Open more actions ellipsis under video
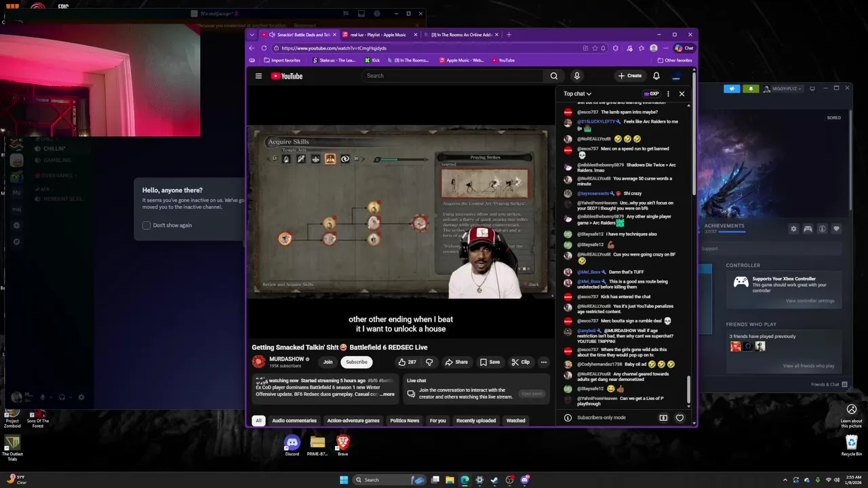 [543, 362]
